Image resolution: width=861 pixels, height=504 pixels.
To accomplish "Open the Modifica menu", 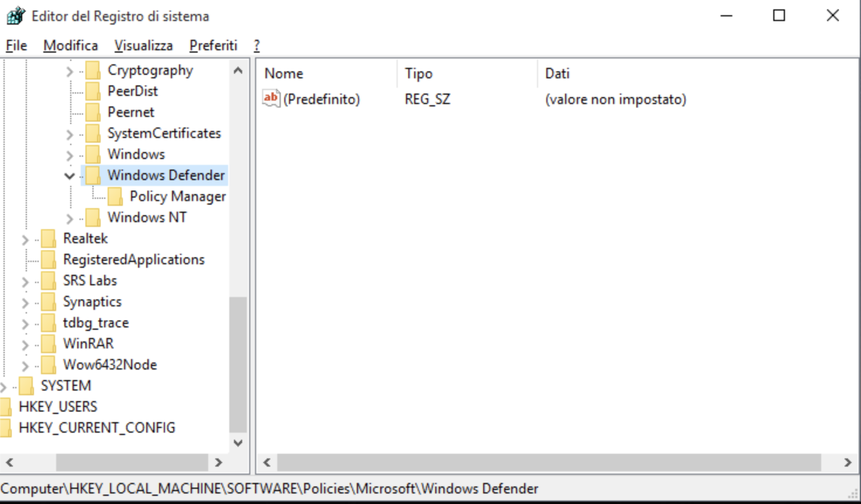I will 70,46.
